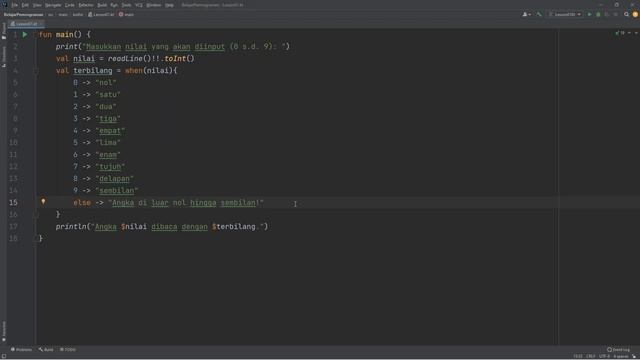This screenshot has height=360, width=640.
Task: Open the Navigate menu
Action: [x=53, y=5]
